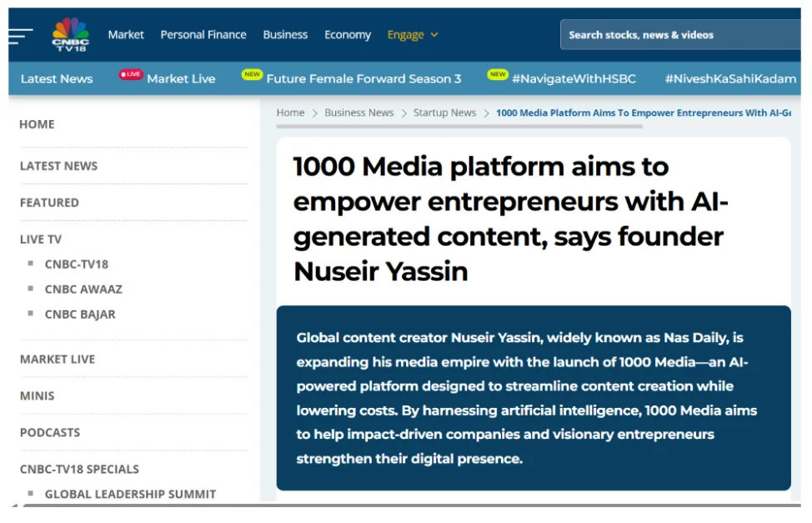The image size is (812, 523).
Task: Click chevron after Business News breadcrumb
Action: tap(404, 113)
